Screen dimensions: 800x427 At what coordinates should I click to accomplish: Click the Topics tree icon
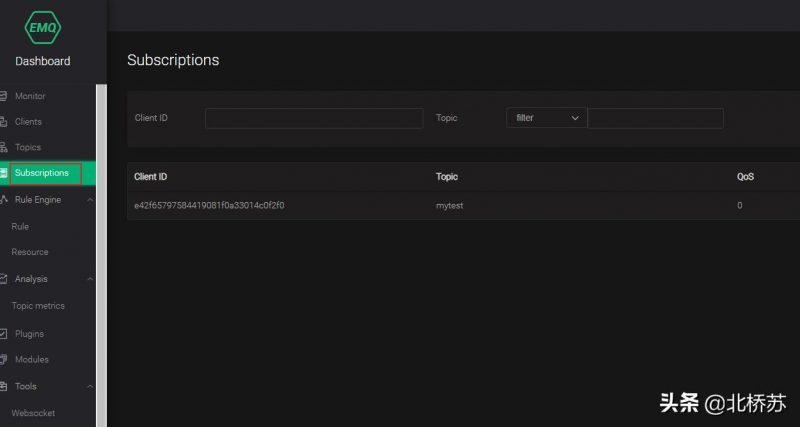tap(3, 147)
